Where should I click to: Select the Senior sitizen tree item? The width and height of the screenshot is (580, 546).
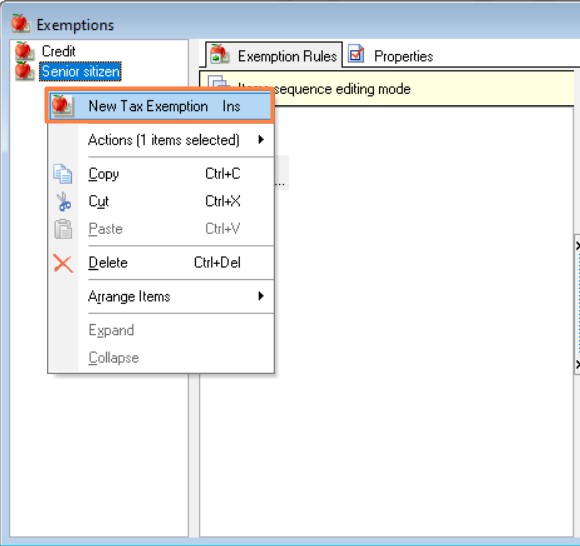click(x=80, y=71)
